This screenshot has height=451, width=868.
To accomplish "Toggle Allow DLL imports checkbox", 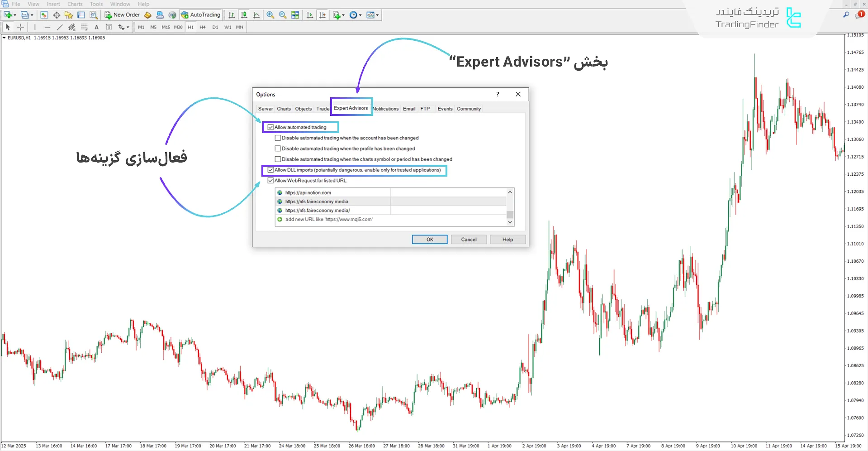I will [270, 170].
